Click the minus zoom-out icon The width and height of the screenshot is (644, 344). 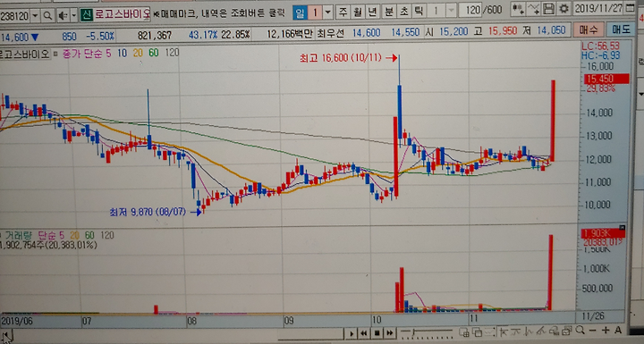(593, 330)
